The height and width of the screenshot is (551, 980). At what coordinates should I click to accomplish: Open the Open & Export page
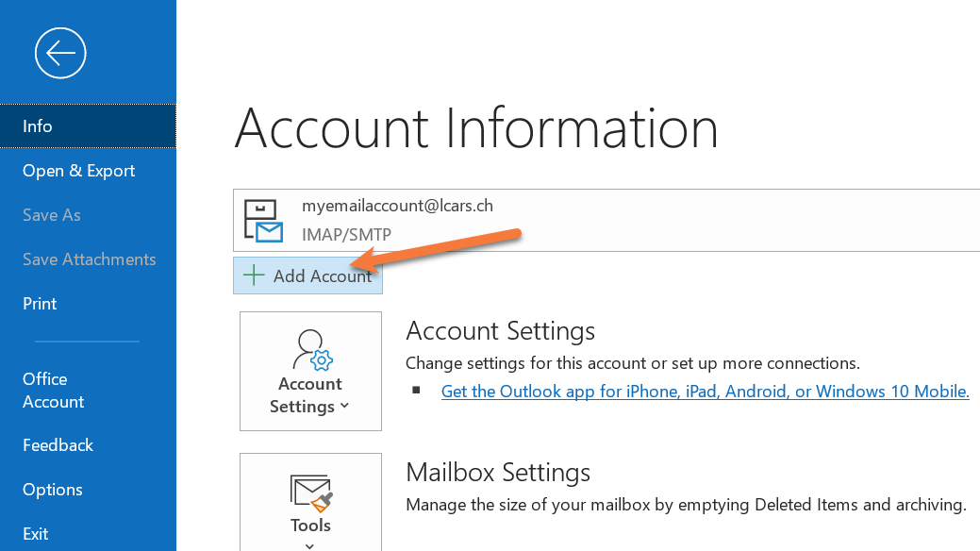pyautogui.click(x=79, y=171)
